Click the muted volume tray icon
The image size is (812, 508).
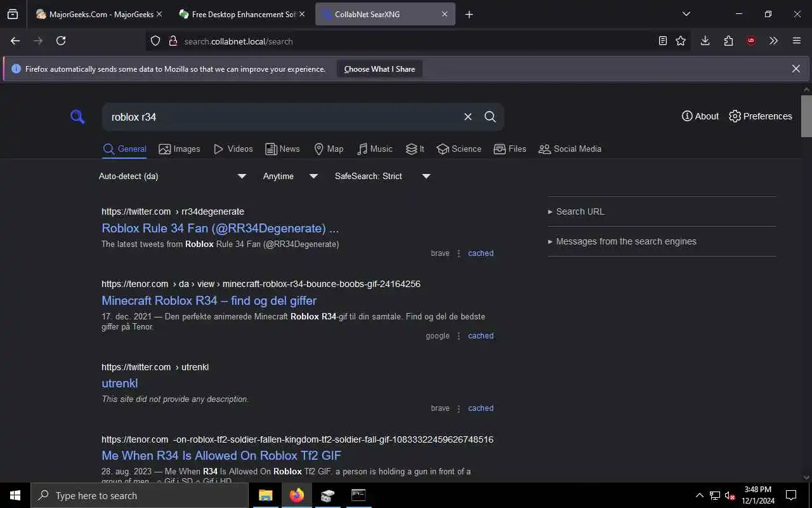730,495
